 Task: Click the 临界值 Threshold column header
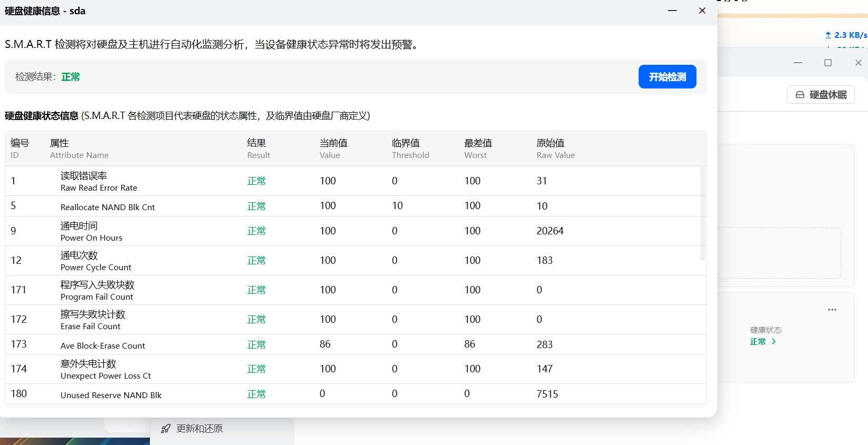(x=410, y=149)
